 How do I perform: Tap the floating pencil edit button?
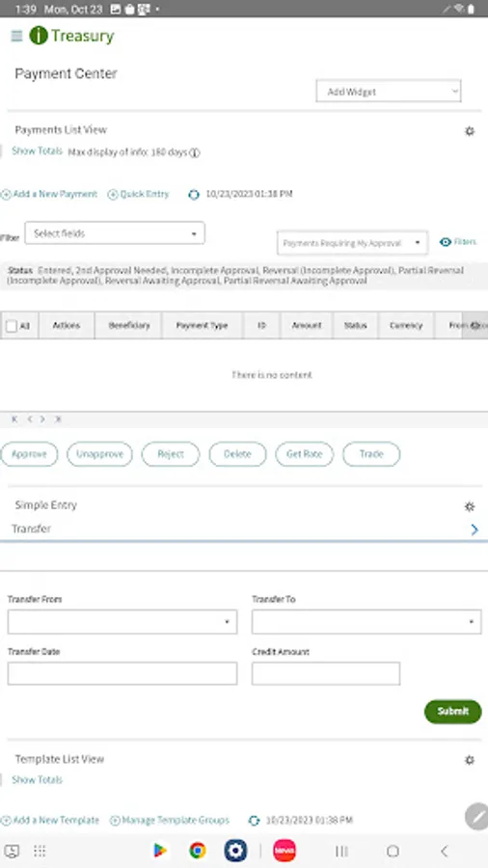[476, 817]
